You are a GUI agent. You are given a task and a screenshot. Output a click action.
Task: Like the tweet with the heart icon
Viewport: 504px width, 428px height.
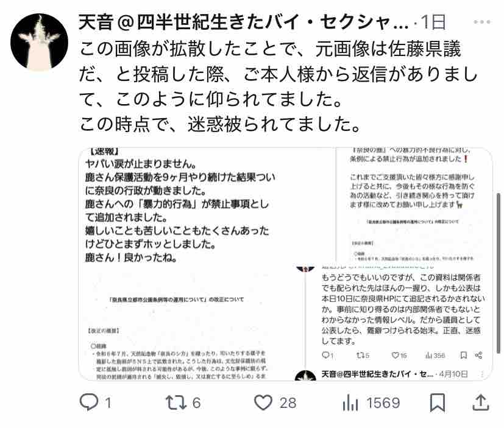click(x=263, y=402)
